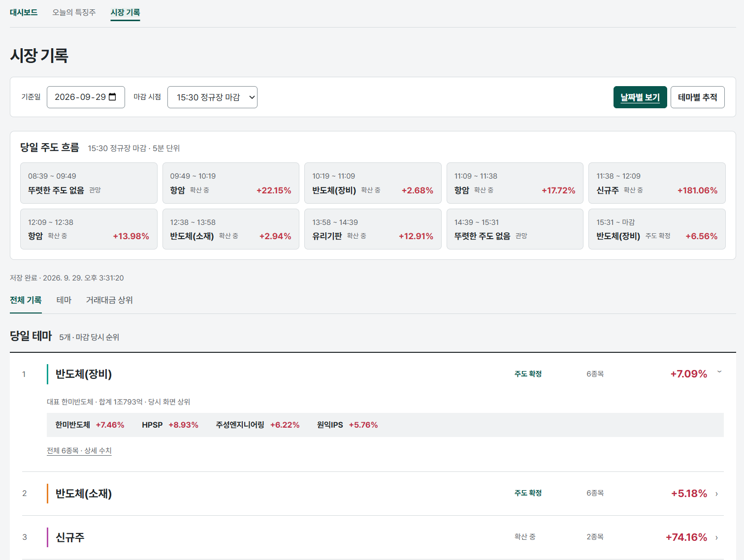
Task: Open the 거래대금 상위 sub-tab
Action: coord(109,300)
